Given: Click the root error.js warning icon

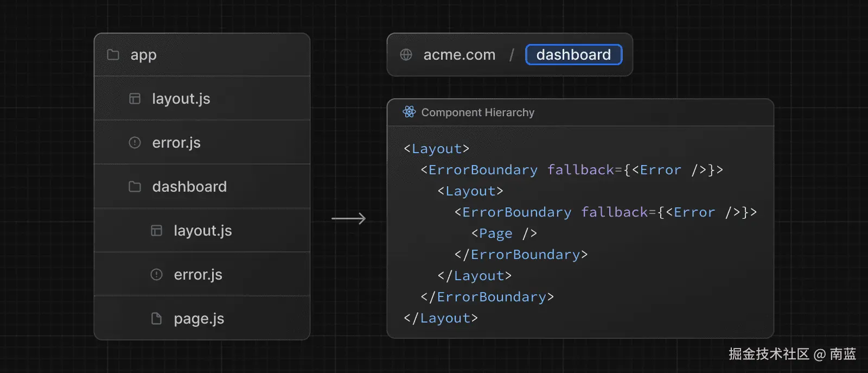Looking at the screenshot, I should (135, 143).
